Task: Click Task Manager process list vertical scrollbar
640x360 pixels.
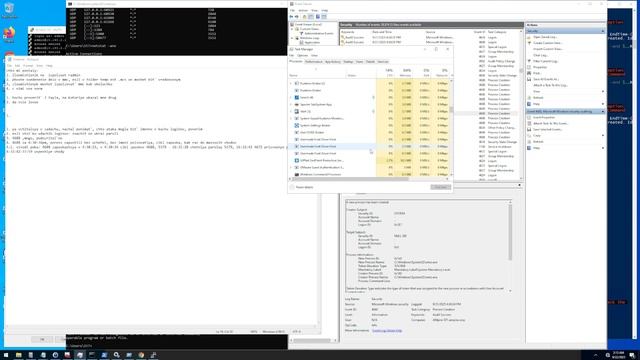Action: [x=451, y=109]
